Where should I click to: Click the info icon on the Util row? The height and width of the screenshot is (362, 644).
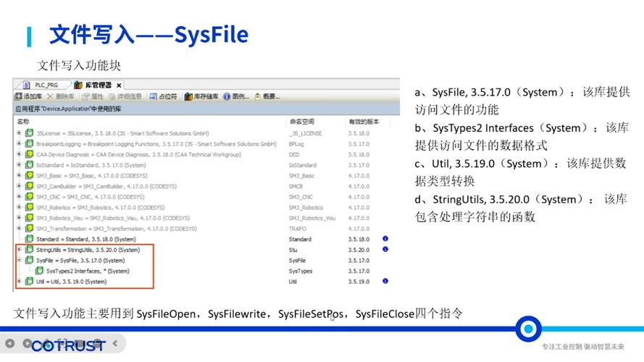coord(385,281)
